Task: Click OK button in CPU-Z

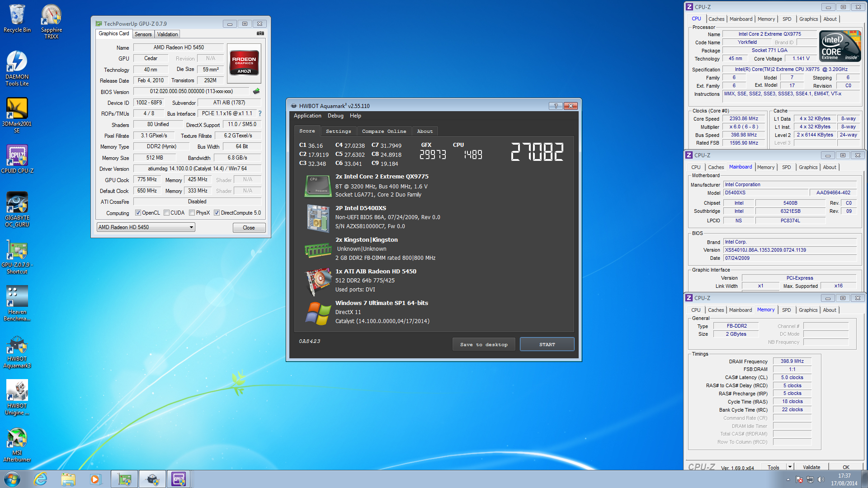Action: click(846, 467)
